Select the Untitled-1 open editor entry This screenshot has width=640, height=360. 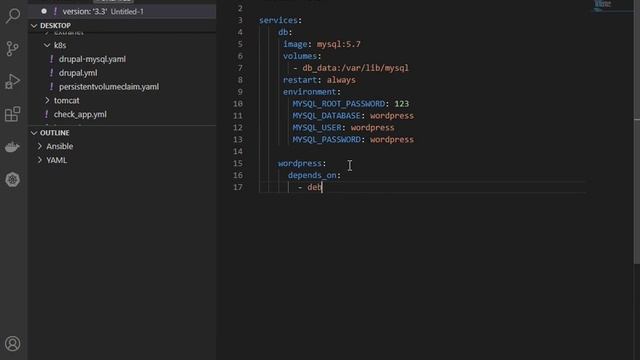(x=122, y=11)
